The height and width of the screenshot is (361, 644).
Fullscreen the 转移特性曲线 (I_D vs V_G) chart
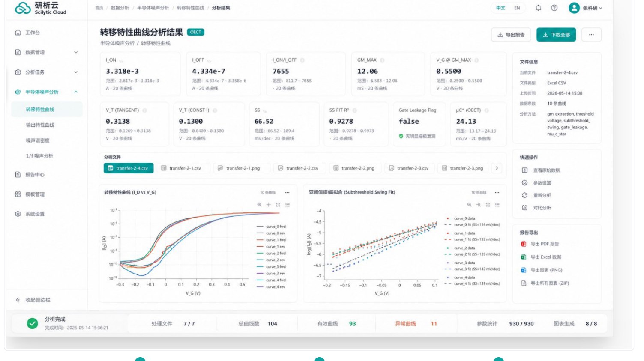pos(278,205)
